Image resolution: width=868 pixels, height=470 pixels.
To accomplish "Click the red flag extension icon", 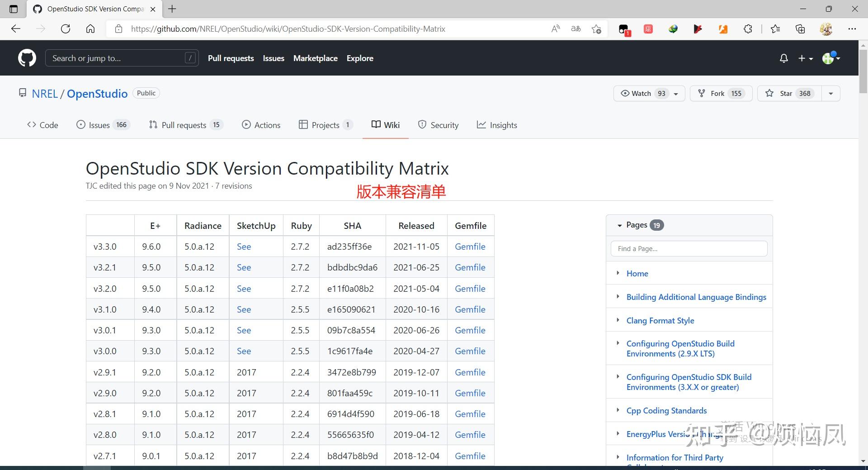I will point(698,29).
